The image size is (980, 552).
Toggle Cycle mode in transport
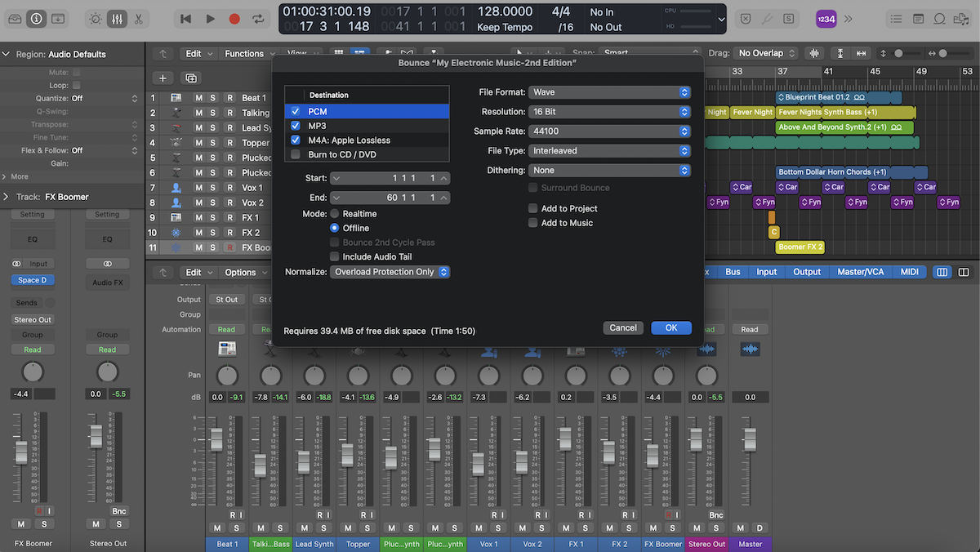coord(259,18)
